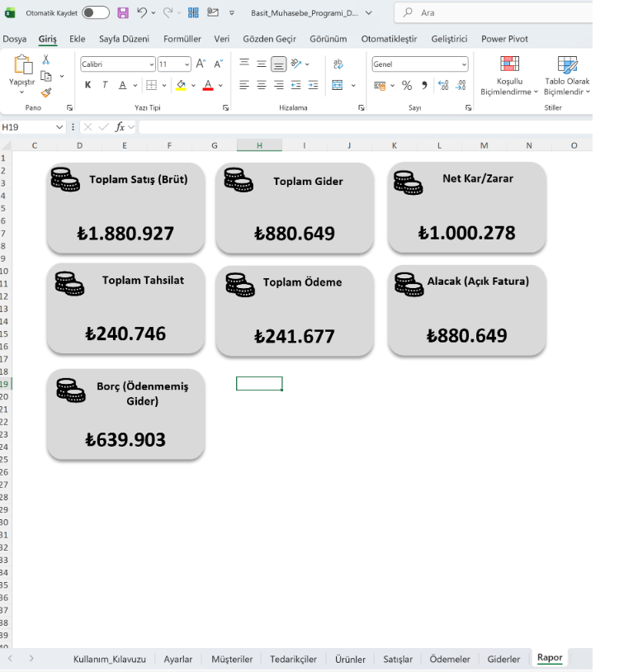Click the decrease decimal icon

[461, 85]
